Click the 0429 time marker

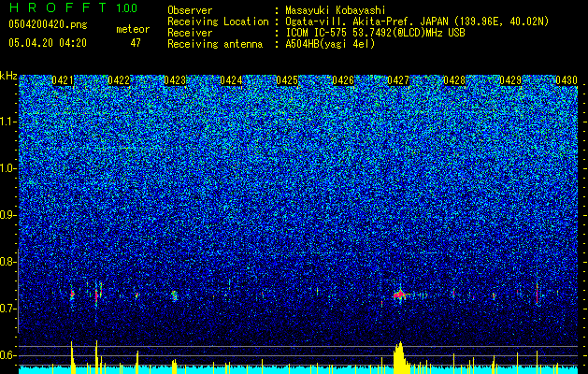510,80
